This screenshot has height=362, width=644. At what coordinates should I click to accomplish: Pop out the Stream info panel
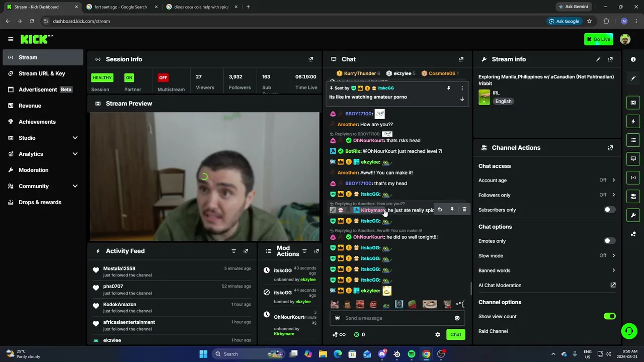click(x=610, y=59)
